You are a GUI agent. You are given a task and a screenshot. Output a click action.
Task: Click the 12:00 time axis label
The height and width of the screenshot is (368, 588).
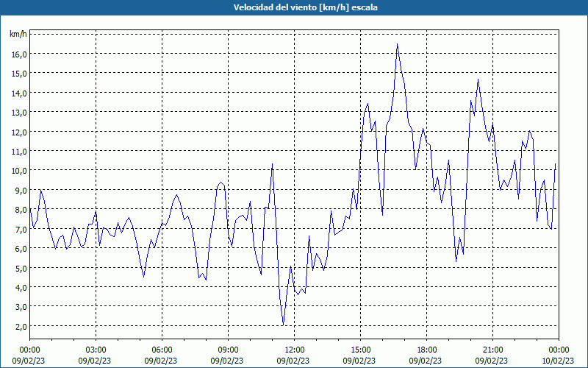[x=295, y=350]
